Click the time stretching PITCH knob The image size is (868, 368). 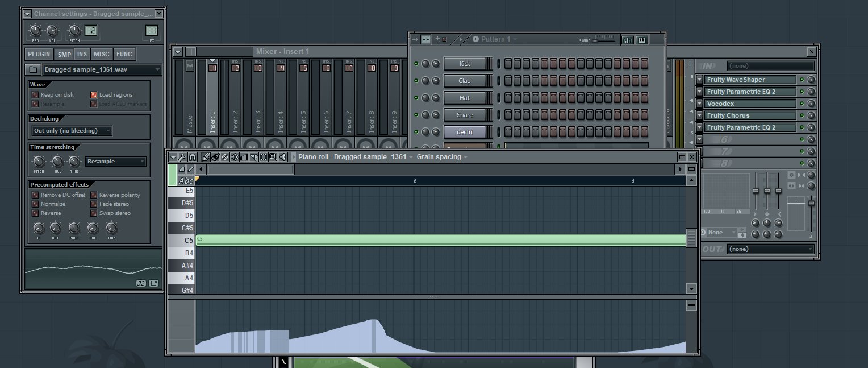click(39, 162)
